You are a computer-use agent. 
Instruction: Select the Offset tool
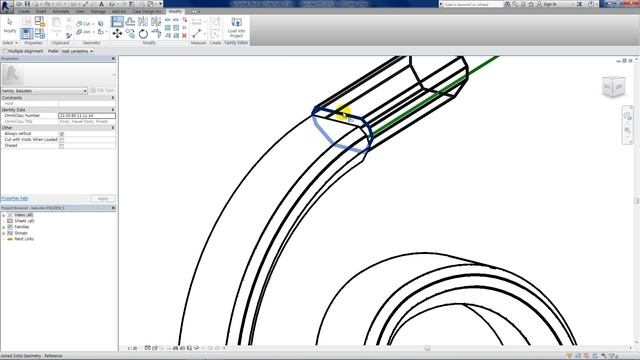coord(130,22)
